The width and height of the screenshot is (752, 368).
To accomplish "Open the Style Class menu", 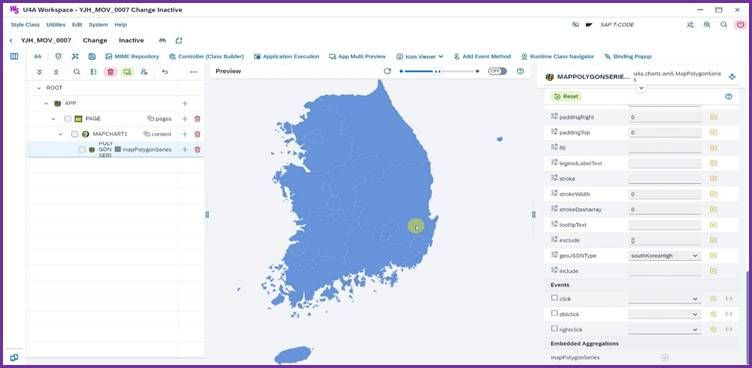I will point(25,24).
